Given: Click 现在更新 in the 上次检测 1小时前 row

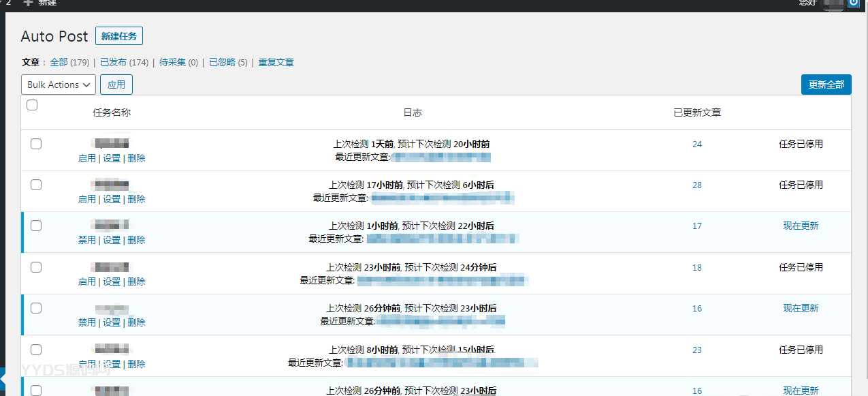Looking at the screenshot, I should point(801,226).
